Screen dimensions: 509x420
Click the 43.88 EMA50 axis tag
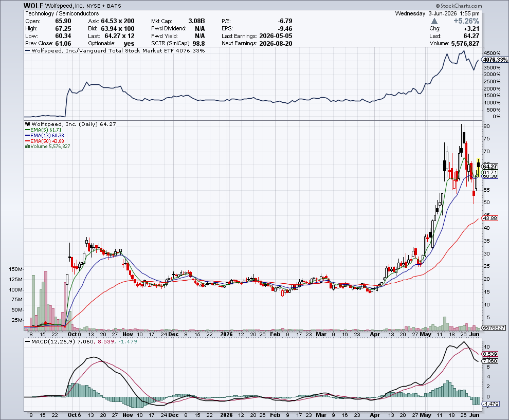[x=490, y=218]
